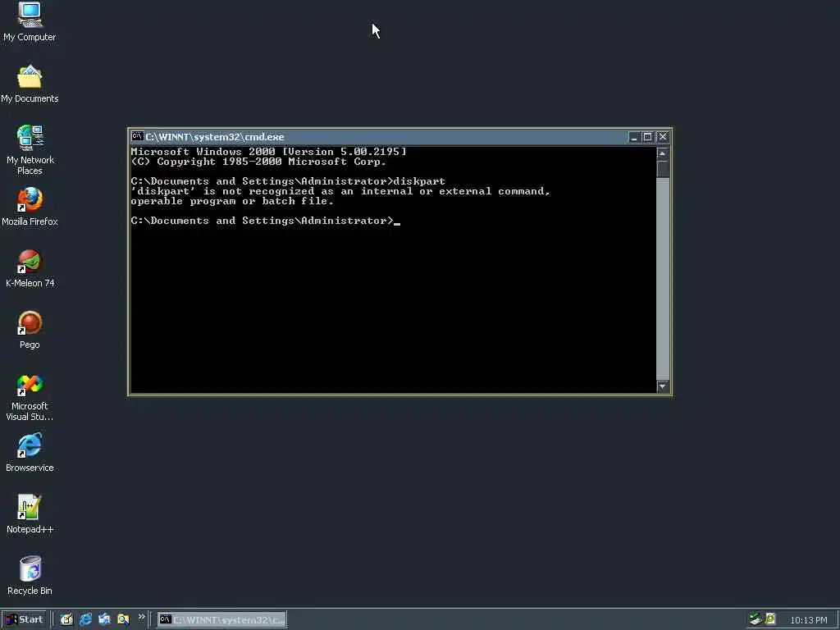The image size is (840, 630).
Task: Click the console scroll up arrow
Action: (663, 153)
